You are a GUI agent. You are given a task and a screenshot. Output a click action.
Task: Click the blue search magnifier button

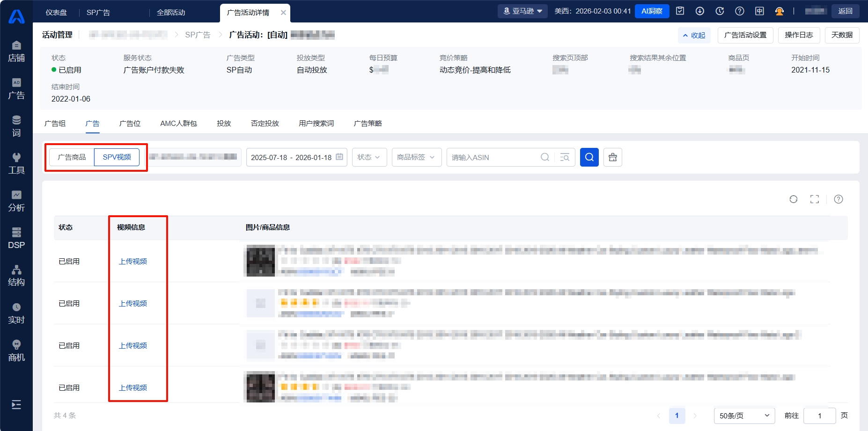tap(589, 157)
